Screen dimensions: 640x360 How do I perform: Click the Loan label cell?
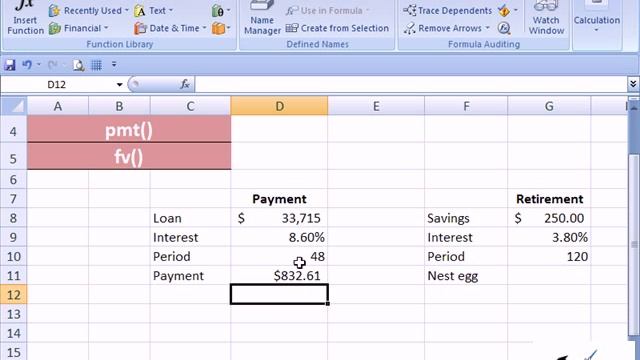[190, 218]
